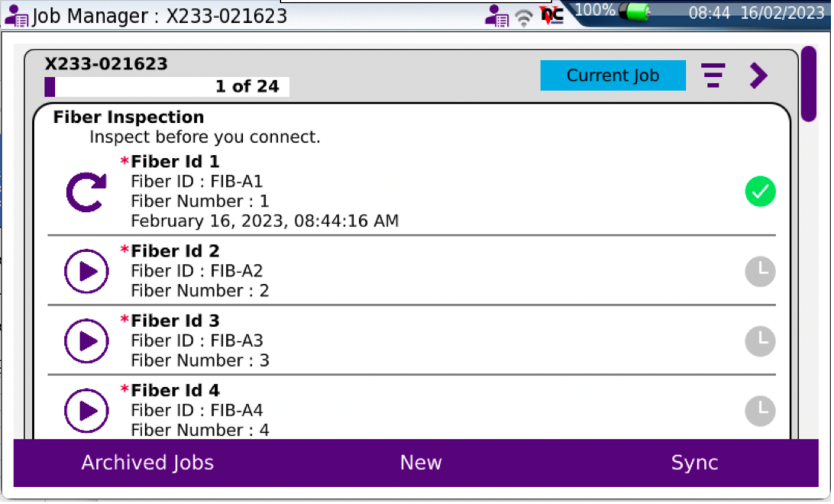
Task: Click the 1 of 24 job progress bar
Action: point(167,87)
